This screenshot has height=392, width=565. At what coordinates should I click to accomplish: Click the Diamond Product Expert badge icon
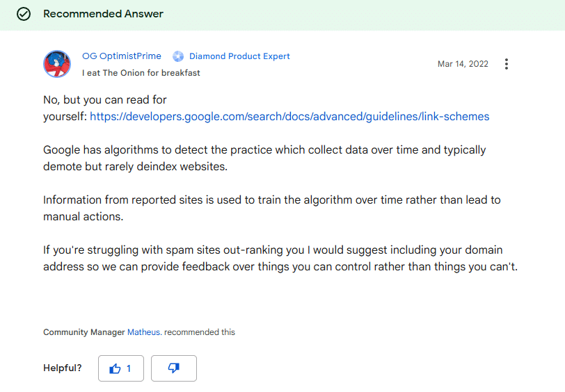[178, 56]
